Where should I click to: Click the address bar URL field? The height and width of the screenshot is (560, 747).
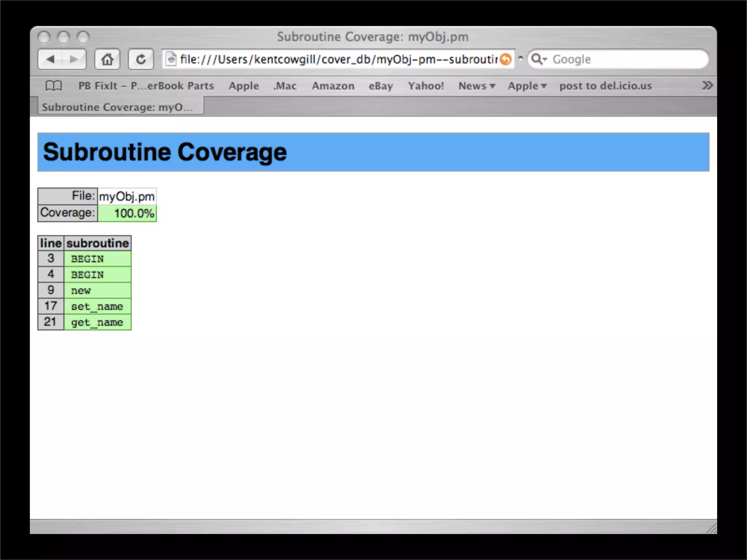(x=338, y=59)
